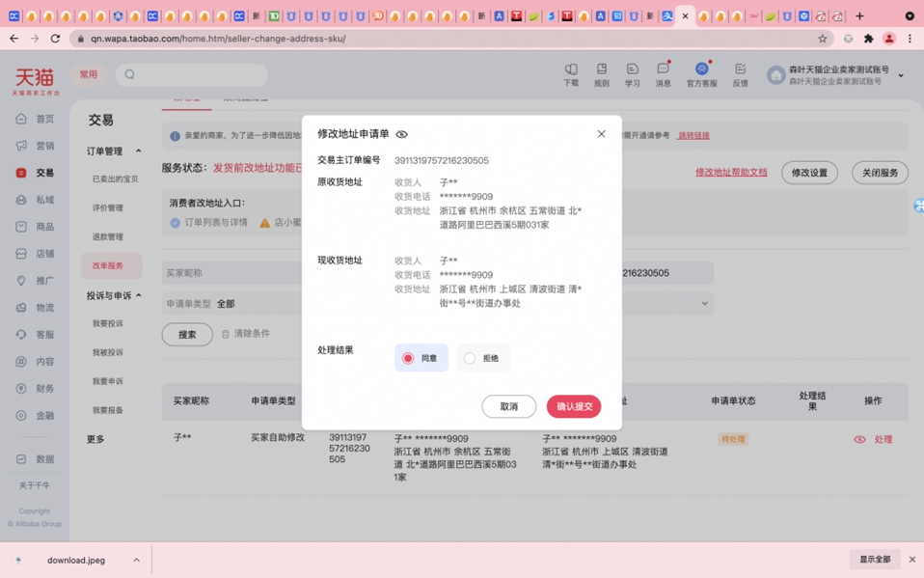Select 改单服务 menu item
924x578 pixels.
[111, 265]
